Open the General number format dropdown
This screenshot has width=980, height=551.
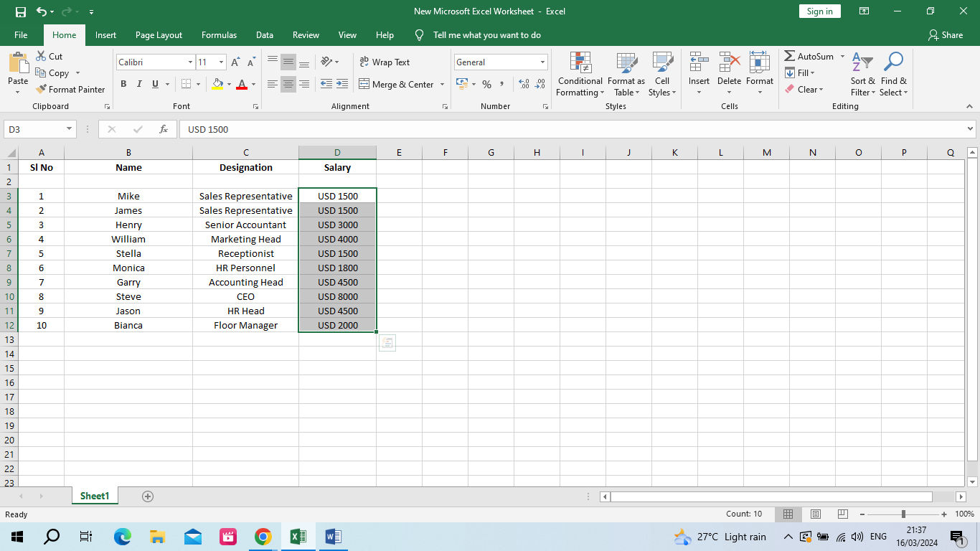542,62
